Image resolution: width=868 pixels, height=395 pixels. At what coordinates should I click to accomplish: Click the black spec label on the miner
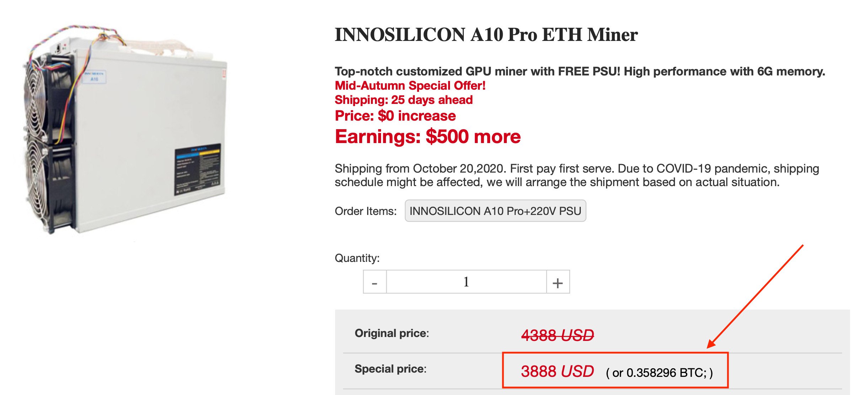(x=198, y=169)
